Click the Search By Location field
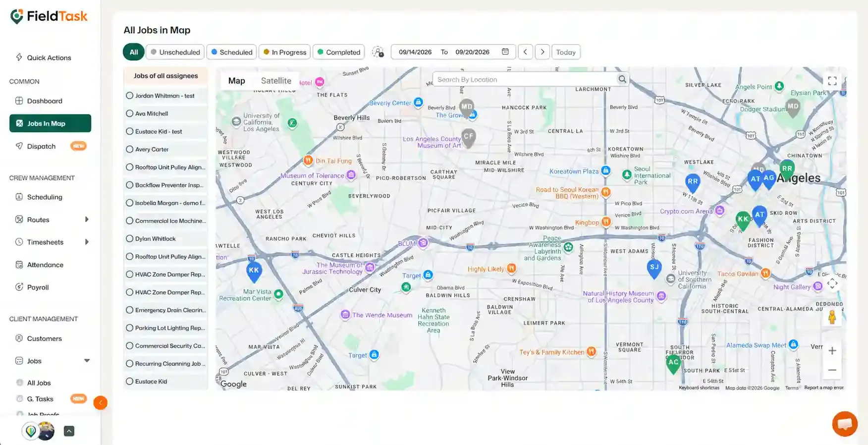Screen dimensions: 868x445 pos(525,79)
